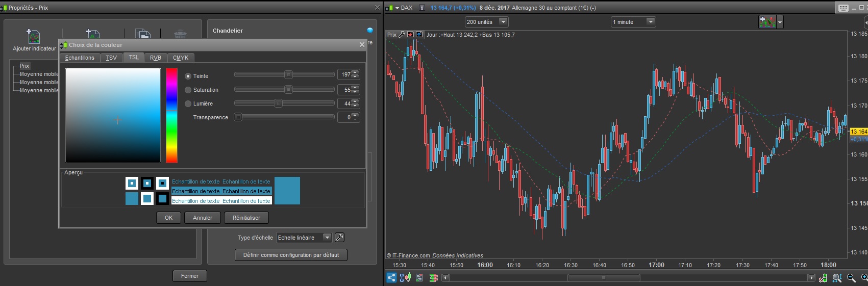Select the Saturation radio button

(x=188, y=90)
